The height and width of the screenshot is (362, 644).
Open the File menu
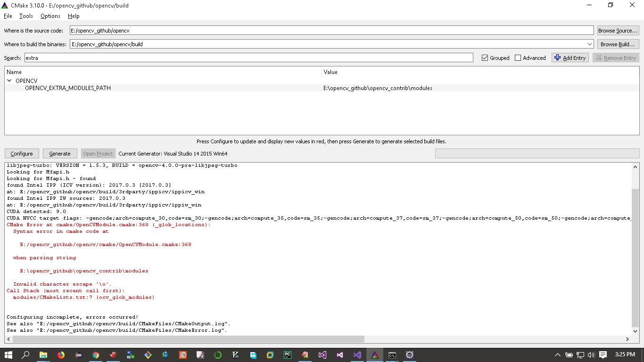point(8,16)
